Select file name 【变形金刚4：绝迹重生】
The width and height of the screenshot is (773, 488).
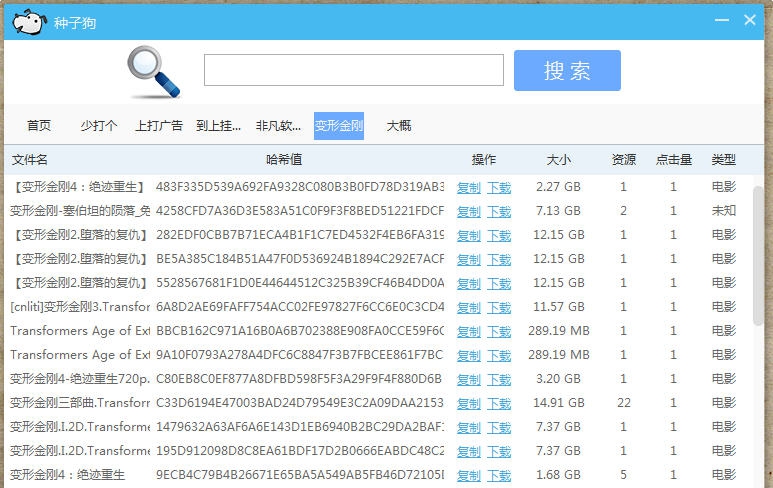click(79, 187)
